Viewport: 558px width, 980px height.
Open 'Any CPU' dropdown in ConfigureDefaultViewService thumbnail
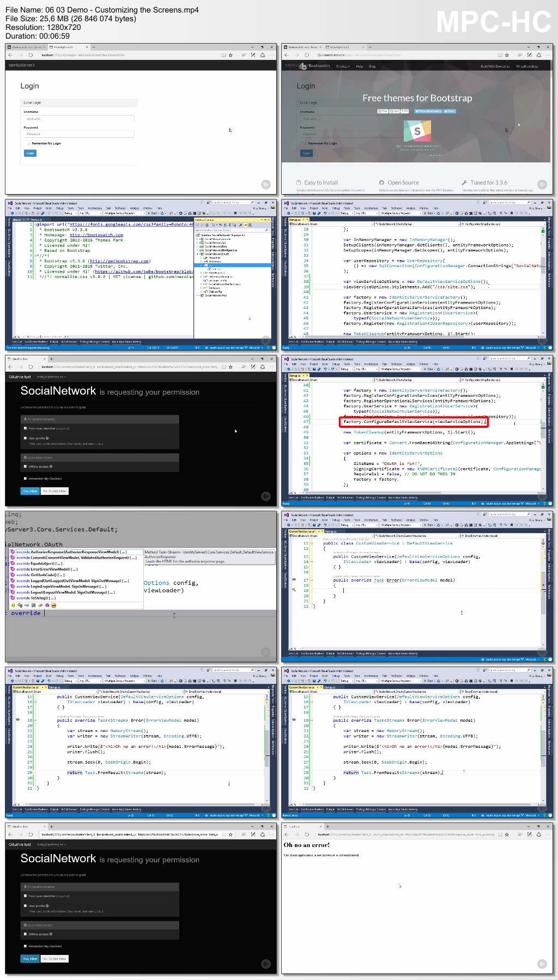(x=366, y=370)
